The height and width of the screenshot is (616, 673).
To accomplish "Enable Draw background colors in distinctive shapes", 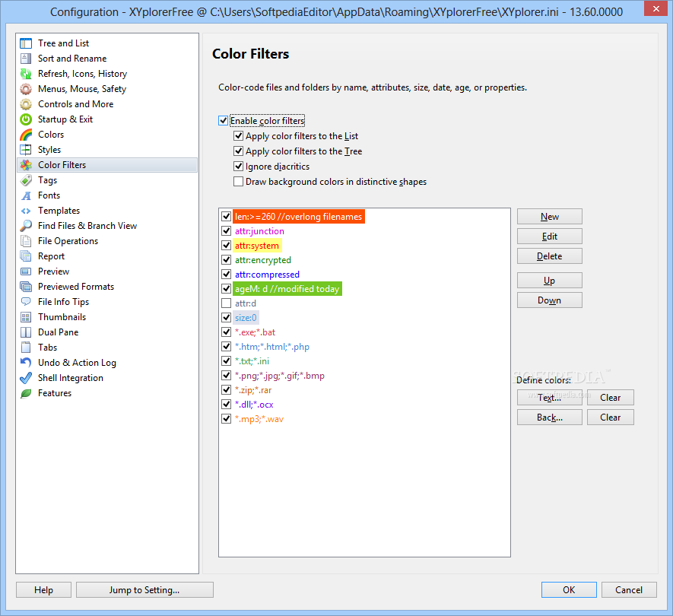I will tap(238, 182).
